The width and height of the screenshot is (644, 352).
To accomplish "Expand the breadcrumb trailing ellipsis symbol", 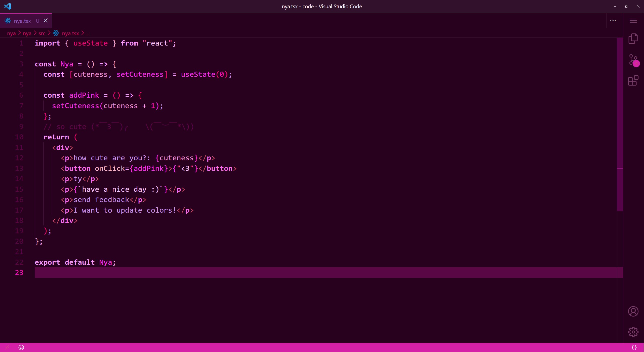I will [x=88, y=33].
